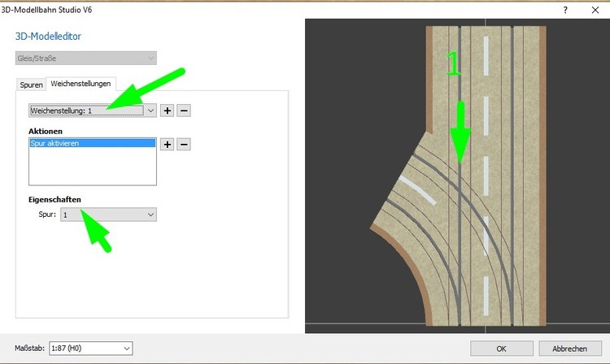This screenshot has width=610, height=364.
Task: Open the Maßstab 1:87 (H0) dropdown
Action: point(91,349)
